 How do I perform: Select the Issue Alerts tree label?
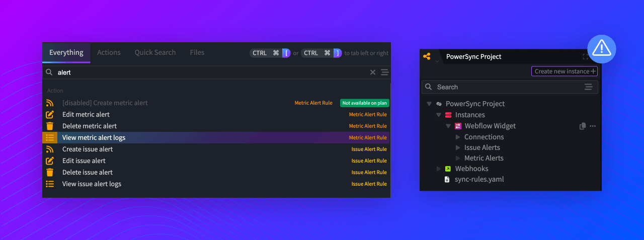[x=482, y=147]
